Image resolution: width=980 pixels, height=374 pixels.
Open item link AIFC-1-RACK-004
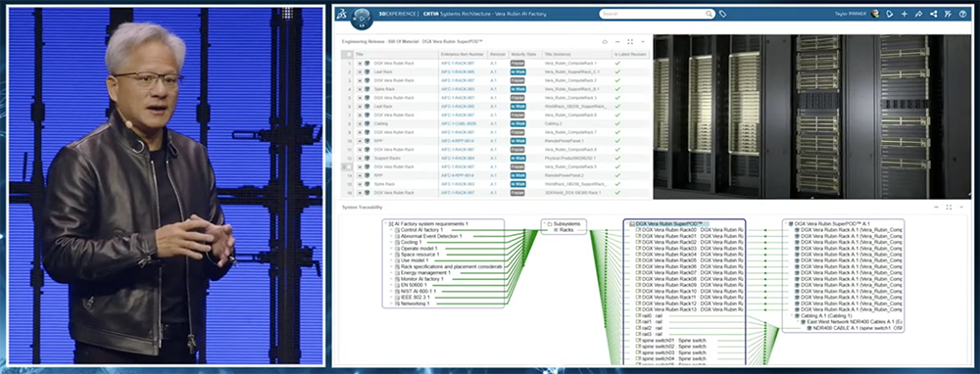click(x=458, y=159)
